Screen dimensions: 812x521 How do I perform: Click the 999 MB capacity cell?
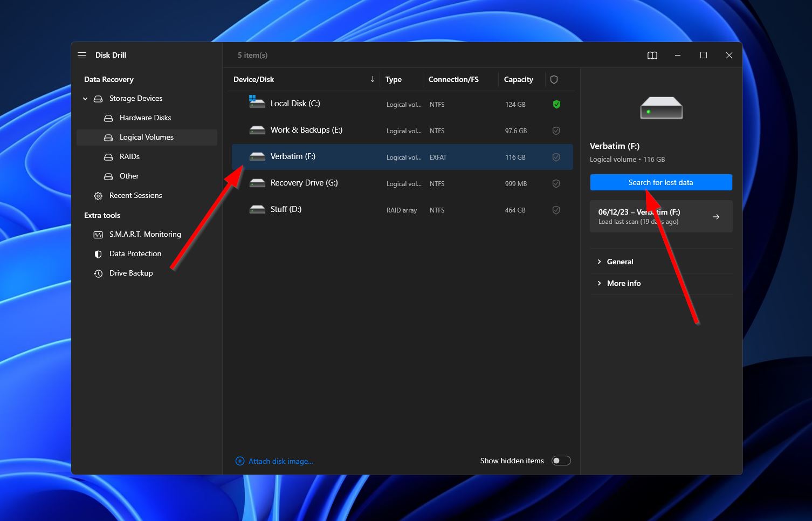(x=516, y=184)
